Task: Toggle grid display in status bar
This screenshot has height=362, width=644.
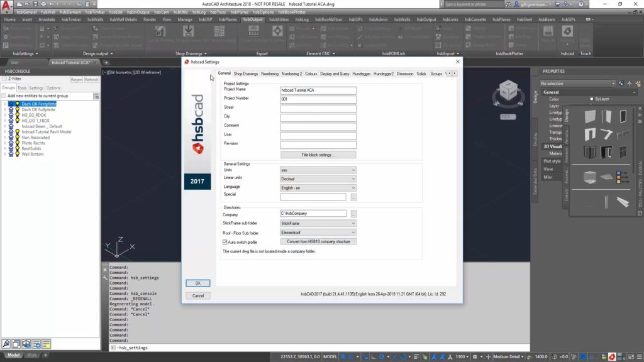Action: point(343,357)
